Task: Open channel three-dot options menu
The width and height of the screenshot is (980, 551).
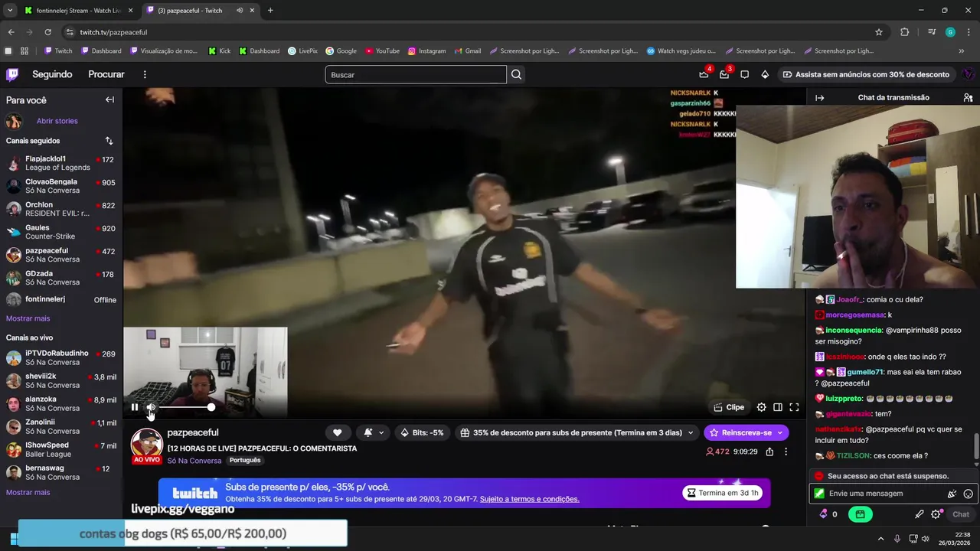Action: click(x=786, y=452)
